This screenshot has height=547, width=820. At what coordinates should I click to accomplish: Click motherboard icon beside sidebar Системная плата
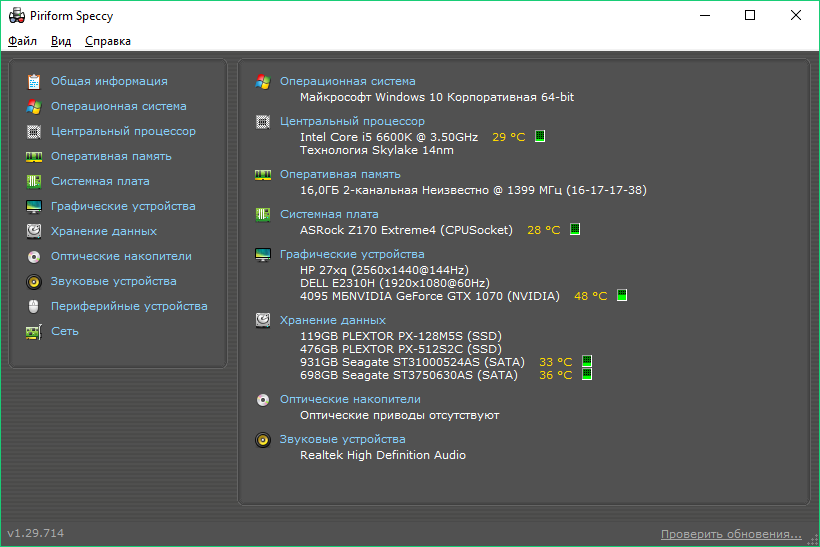pyautogui.click(x=34, y=181)
